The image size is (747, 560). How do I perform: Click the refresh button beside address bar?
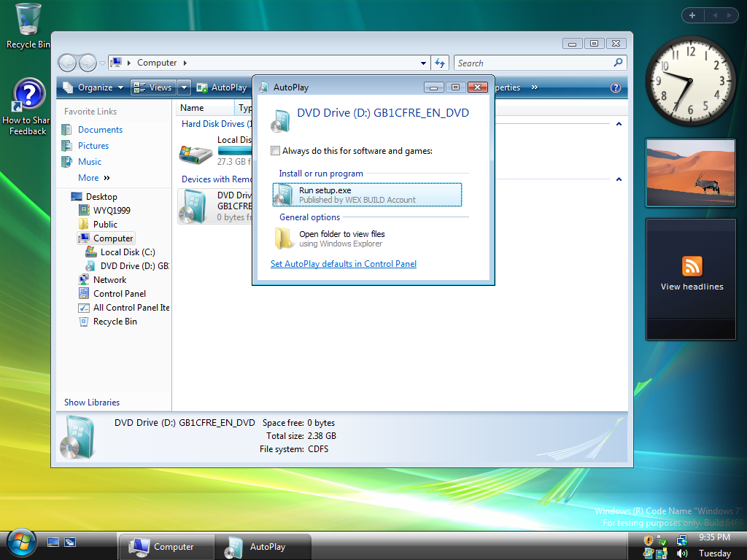pos(440,63)
